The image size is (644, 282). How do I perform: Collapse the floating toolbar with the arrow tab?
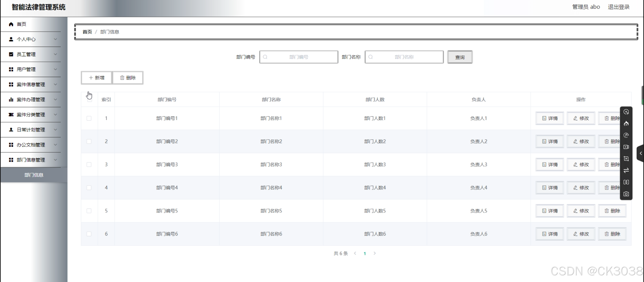tap(640, 153)
